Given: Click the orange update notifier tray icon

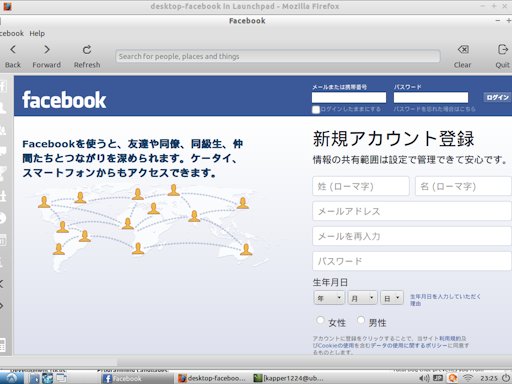Looking at the screenshot, I should coord(453,378).
